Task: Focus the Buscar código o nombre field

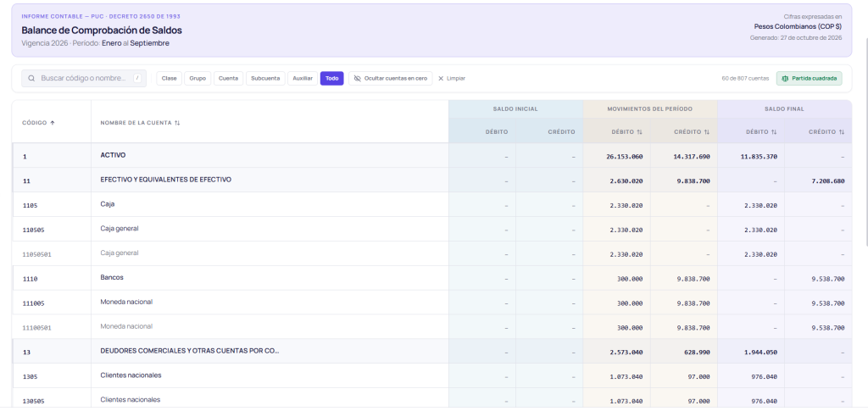Action: (x=84, y=79)
